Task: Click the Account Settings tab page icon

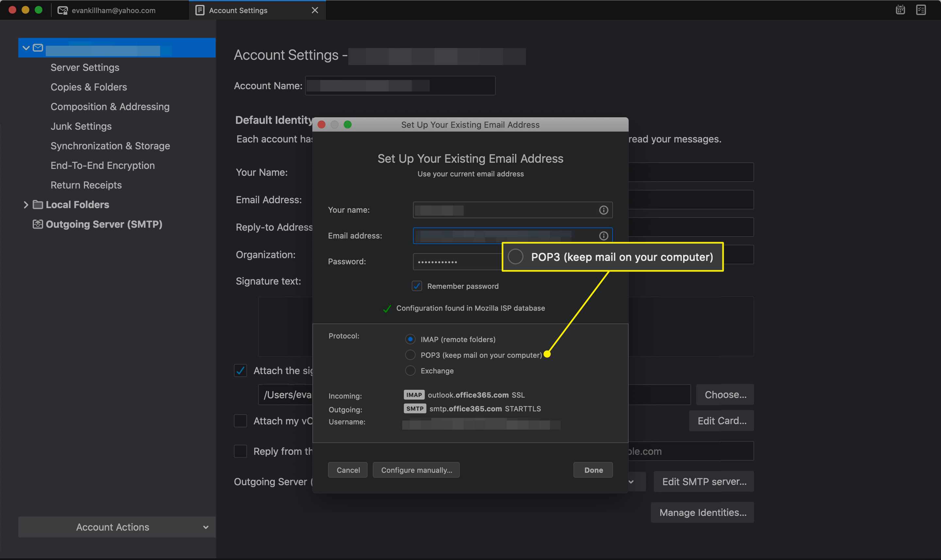Action: tap(200, 10)
